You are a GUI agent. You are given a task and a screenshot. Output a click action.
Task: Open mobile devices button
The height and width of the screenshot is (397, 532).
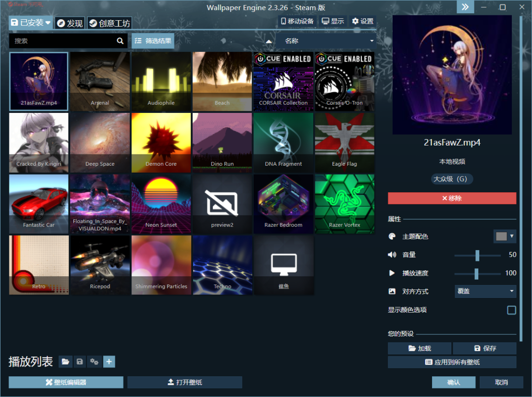pos(297,21)
